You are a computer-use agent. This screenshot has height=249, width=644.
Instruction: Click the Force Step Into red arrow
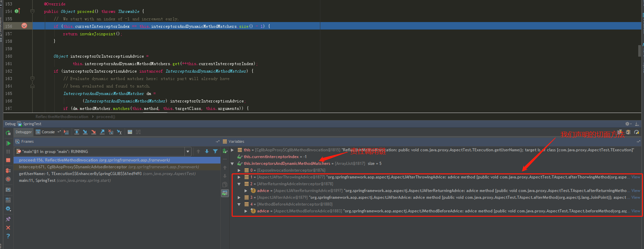click(x=94, y=132)
